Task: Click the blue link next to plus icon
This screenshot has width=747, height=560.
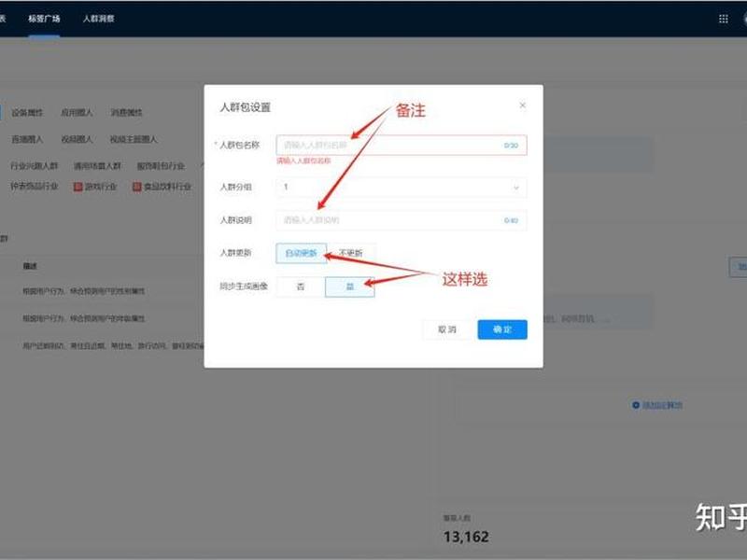Action: pos(662,405)
